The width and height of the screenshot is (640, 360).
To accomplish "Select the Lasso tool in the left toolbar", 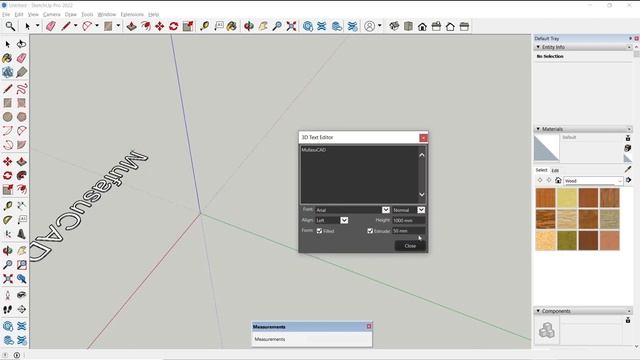I will [x=22, y=44].
